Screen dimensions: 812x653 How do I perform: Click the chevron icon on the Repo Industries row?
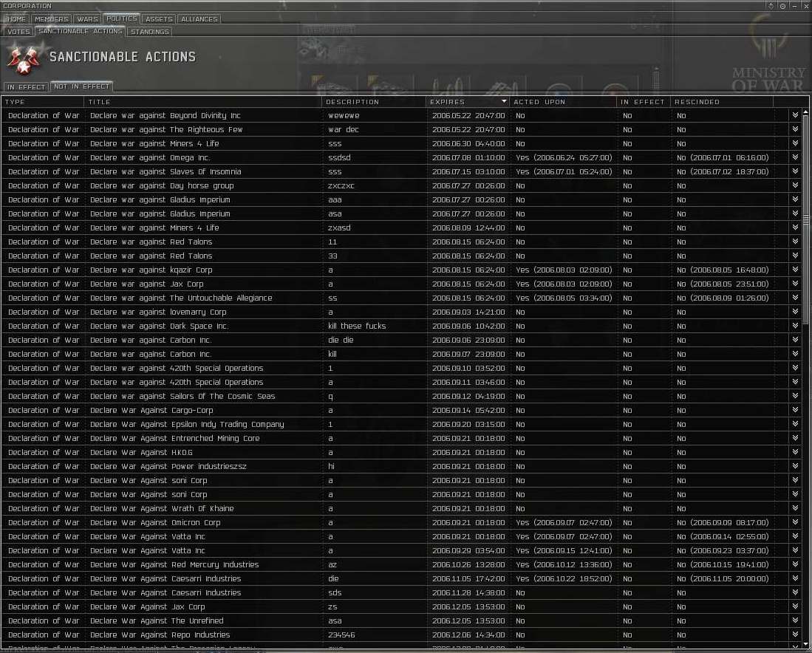(795, 635)
